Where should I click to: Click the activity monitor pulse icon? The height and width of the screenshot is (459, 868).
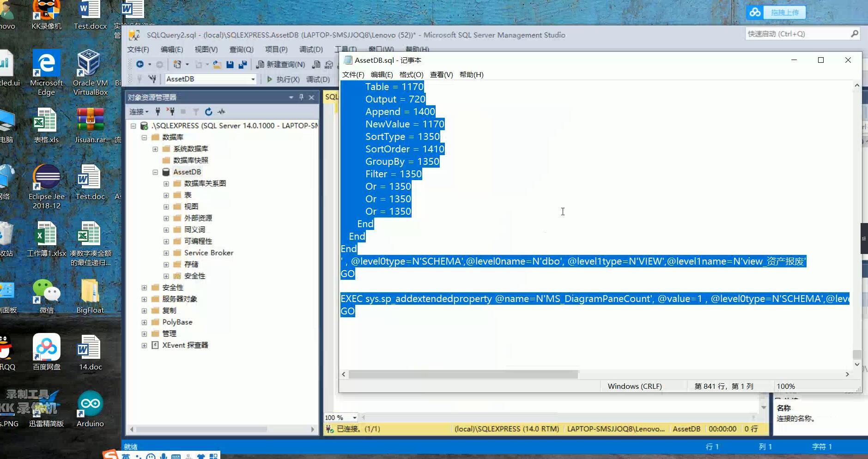tap(222, 111)
